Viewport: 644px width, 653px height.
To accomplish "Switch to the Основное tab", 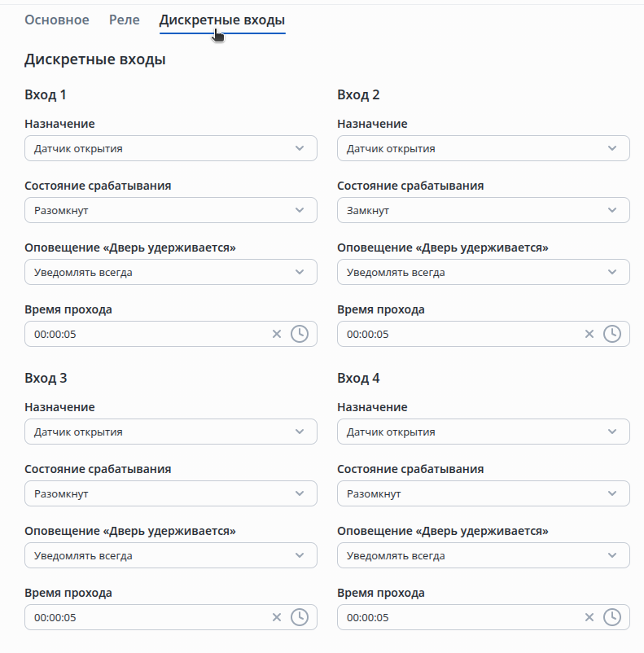I will (x=57, y=20).
